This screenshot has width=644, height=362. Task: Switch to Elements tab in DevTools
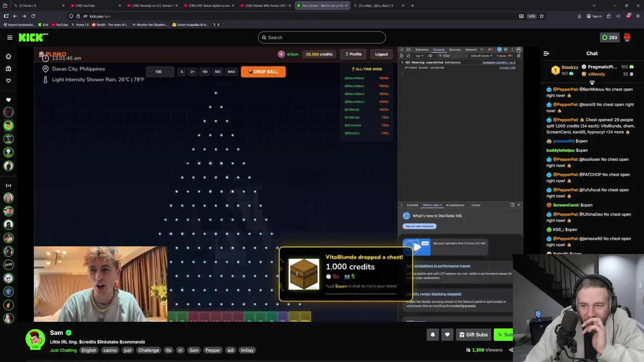[x=422, y=50]
